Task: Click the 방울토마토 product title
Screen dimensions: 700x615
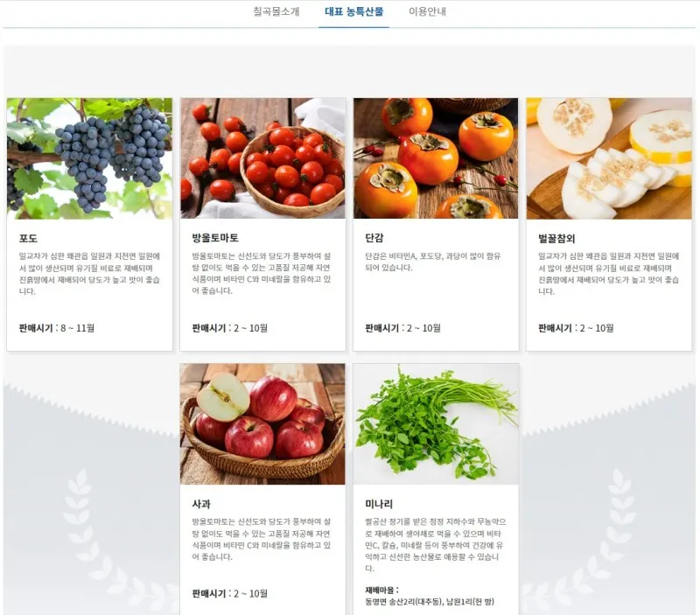Action: point(215,238)
